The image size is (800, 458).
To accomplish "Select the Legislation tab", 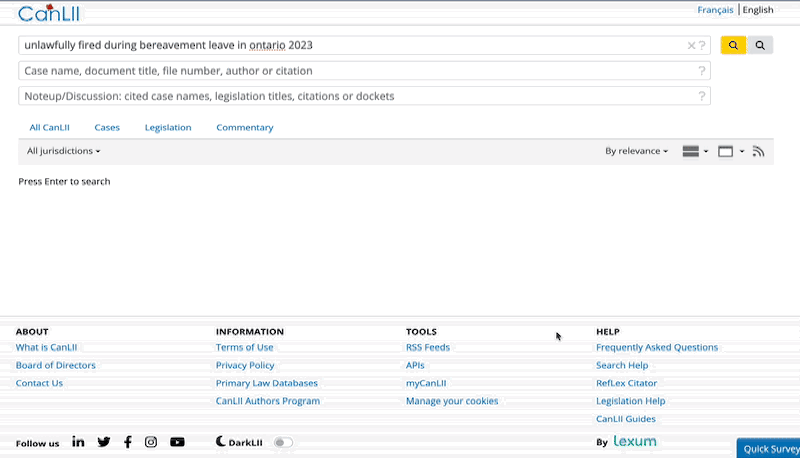I will (x=168, y=127).
